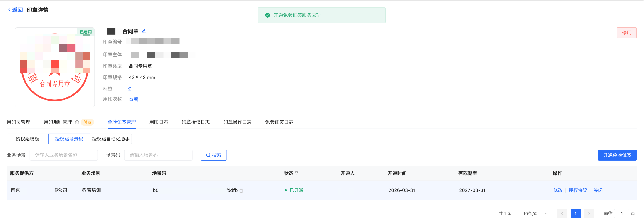Go back using the 返回 link
The image size is (644, 223).
tap(16, 10)
